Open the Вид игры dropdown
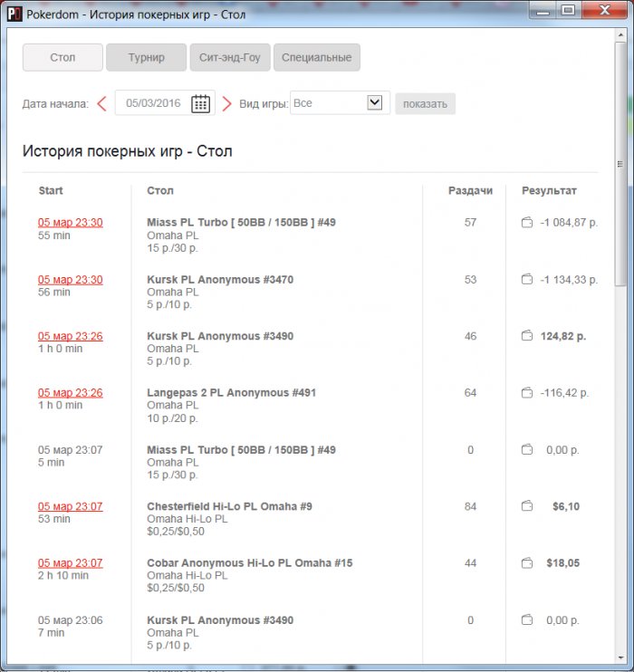Screen dimensions: 634x672 [x=340, y=103]
